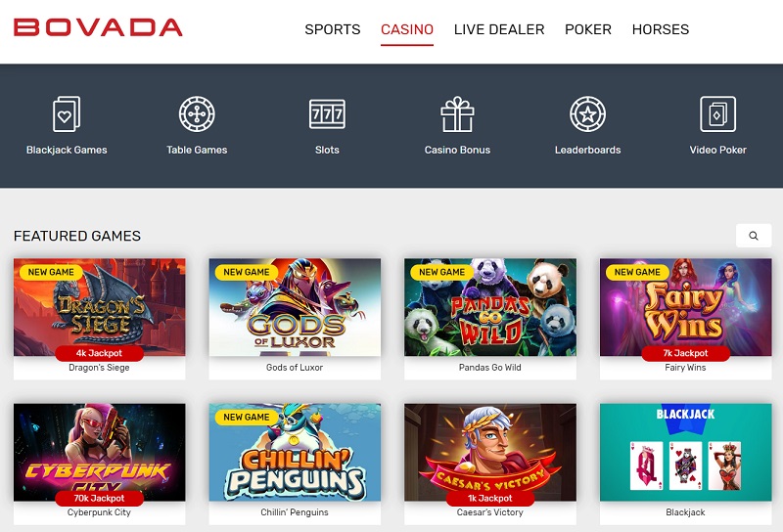The width and height of the screenshot is (783, 532).
Task: Open the Horses tab
Action: coord(661,29)
